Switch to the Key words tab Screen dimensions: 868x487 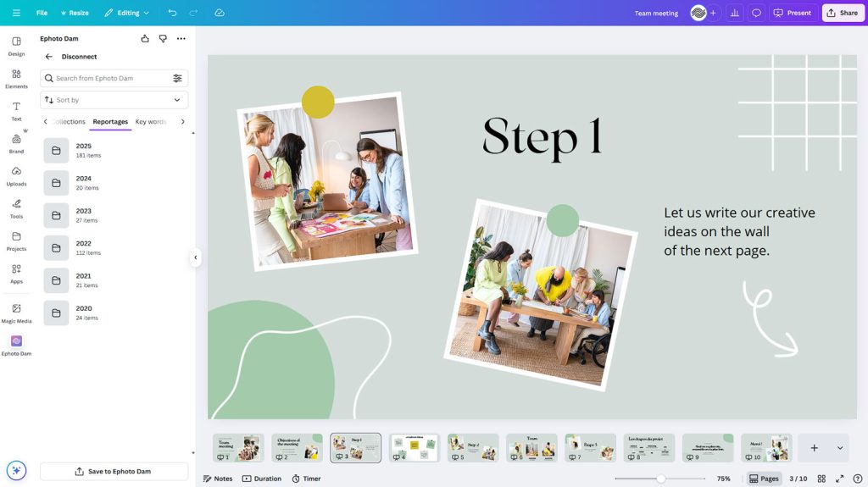[151, 122]
